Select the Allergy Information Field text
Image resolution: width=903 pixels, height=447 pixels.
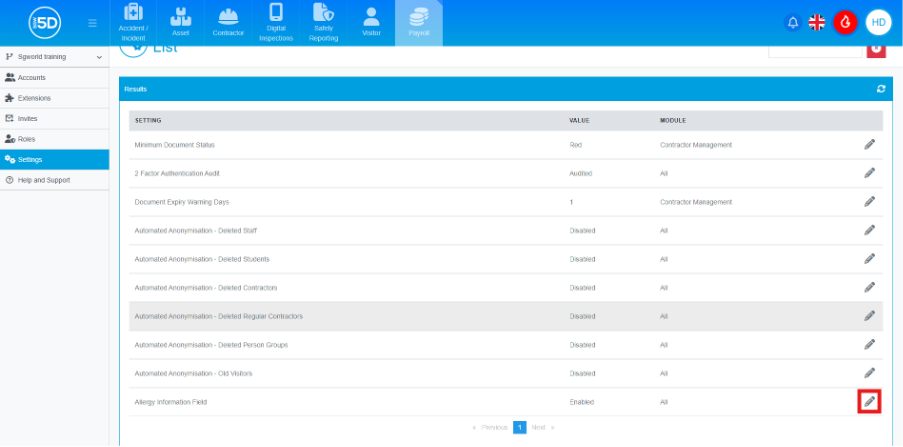coord(170,402)
